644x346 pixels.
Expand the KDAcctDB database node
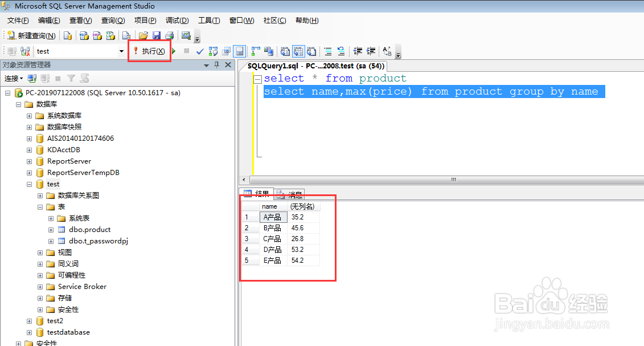[29, 150]
